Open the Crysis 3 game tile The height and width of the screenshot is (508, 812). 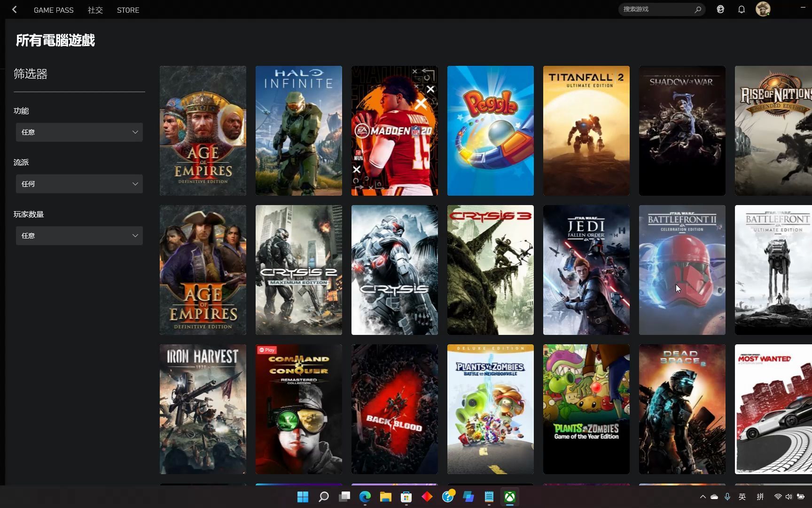pyautogui.click(x=491, y=270)
